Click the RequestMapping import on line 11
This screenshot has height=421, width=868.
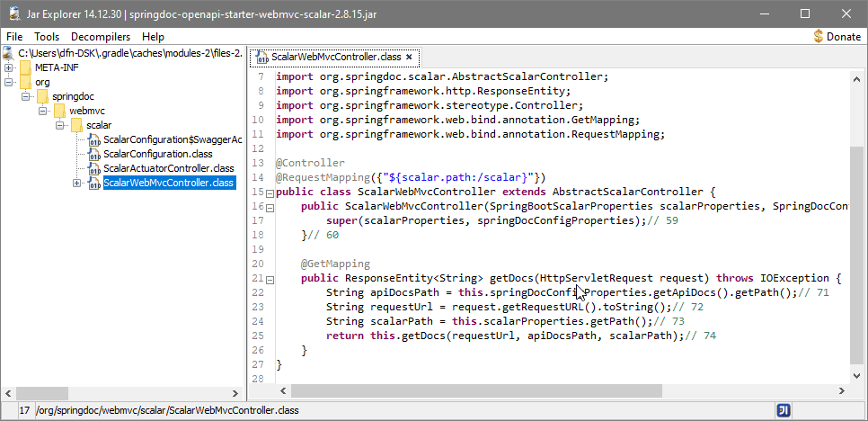coord(470,134)
